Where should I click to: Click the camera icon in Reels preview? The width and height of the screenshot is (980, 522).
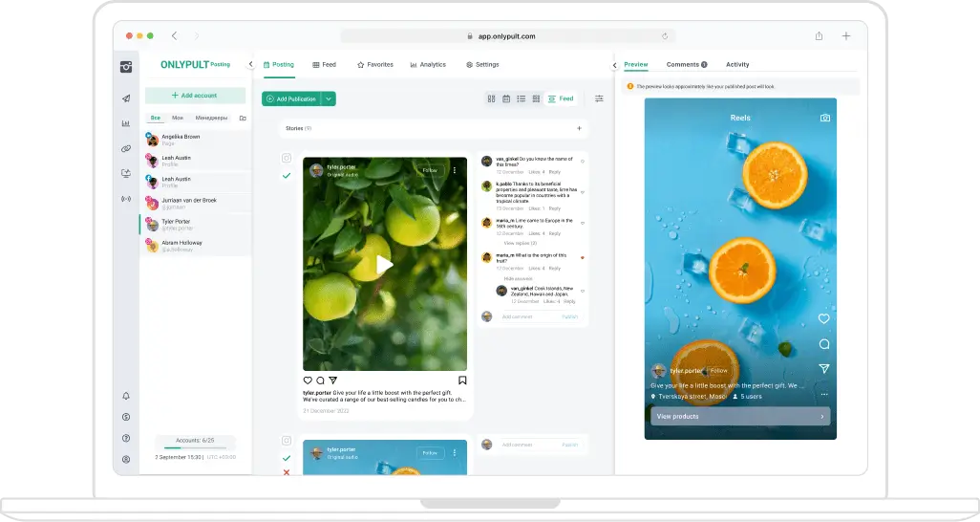click(824, 118)
